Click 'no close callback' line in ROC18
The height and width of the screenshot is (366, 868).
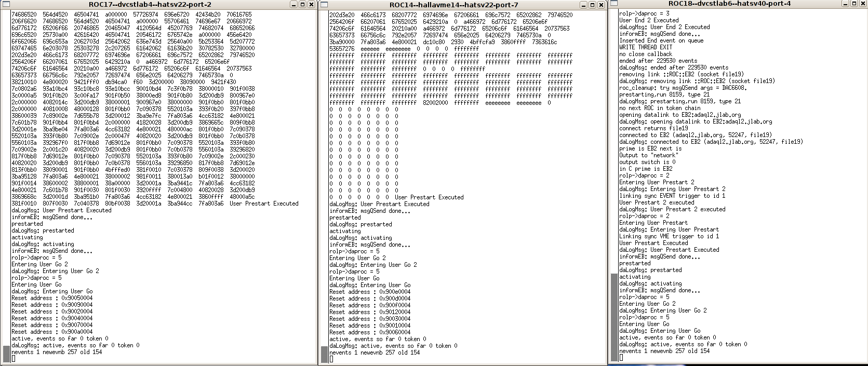[646, 54]
